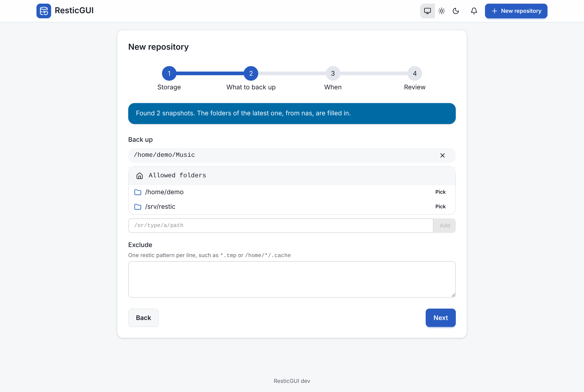Image resolution: width=584 pixels, height=392 pixels.
Task: Remove /home/demo/Music path with X
Action: click(442, 155)
